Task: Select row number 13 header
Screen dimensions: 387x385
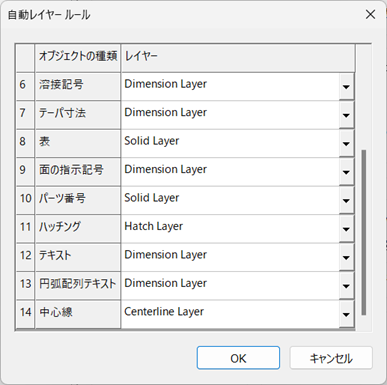Action: [x=25, y=286]
